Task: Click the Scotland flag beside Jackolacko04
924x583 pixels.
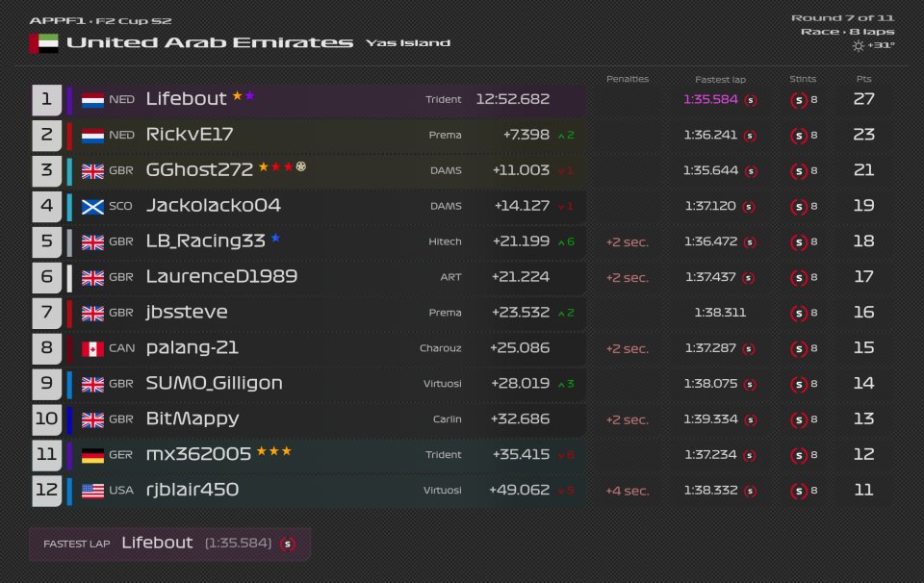Action: click(x=92, y=207)
